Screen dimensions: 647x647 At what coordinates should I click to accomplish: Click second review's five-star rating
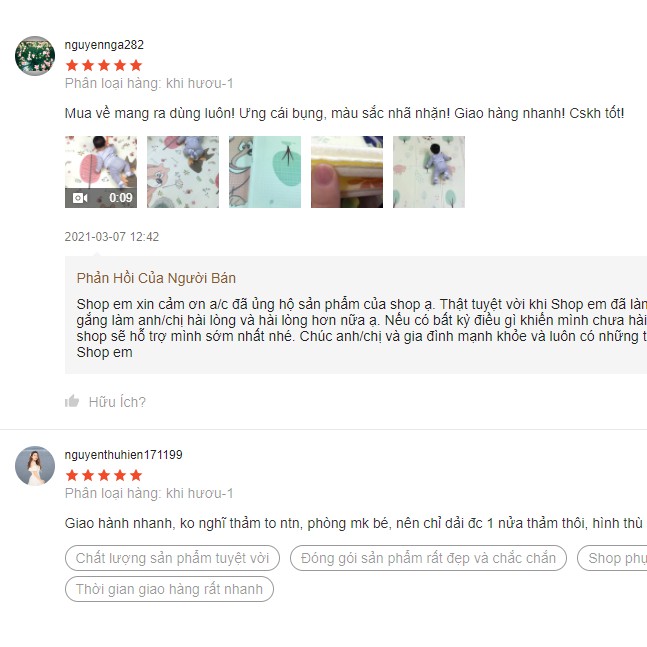point(104,475)
